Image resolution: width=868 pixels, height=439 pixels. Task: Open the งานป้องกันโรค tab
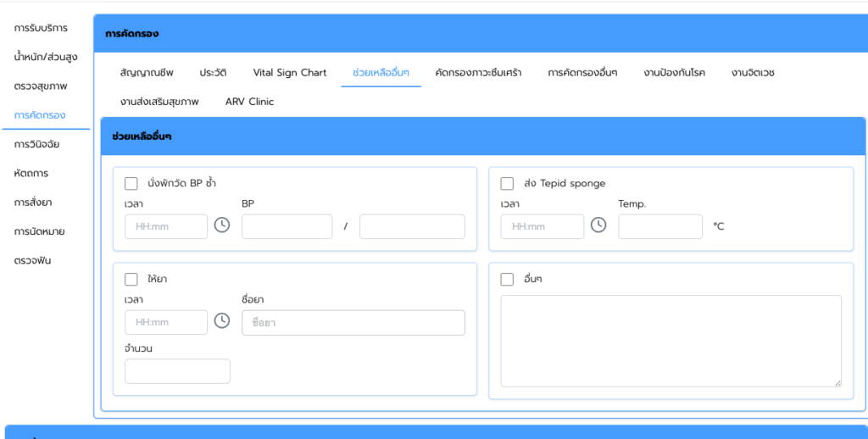tap(674, 73)
